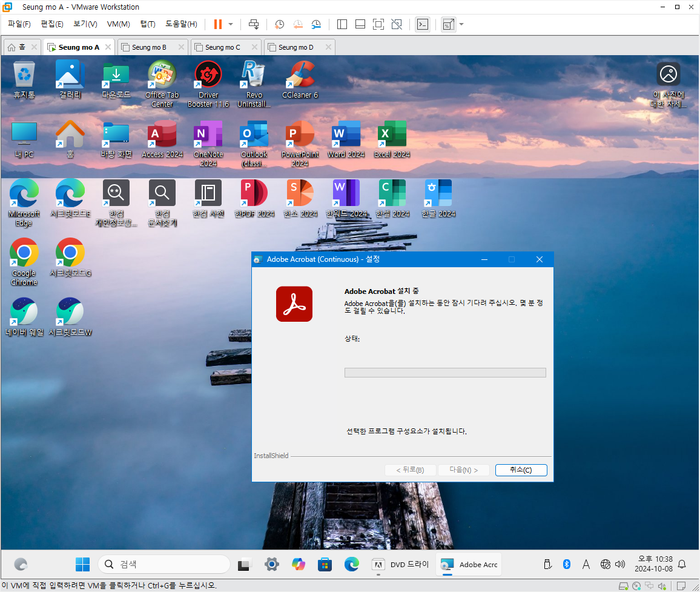Image resolution: width=700 pixels, height=592 pixels.
Task: Open the 편집(E) menu
Action: (52, 24)
